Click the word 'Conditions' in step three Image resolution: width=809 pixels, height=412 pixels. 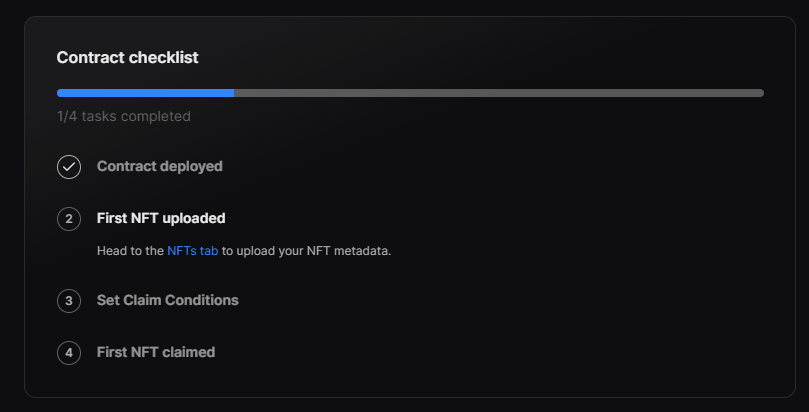click(x=203, y=300)
